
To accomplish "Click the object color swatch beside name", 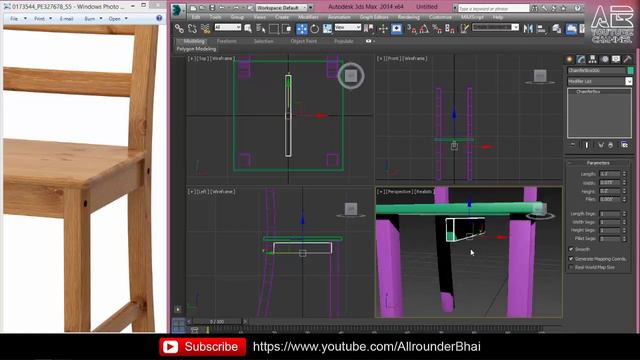I will [630, 71].
